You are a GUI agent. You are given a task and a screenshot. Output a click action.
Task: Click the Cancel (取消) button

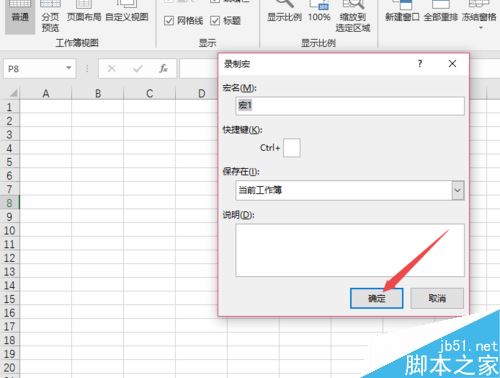[x=437, y=298]
